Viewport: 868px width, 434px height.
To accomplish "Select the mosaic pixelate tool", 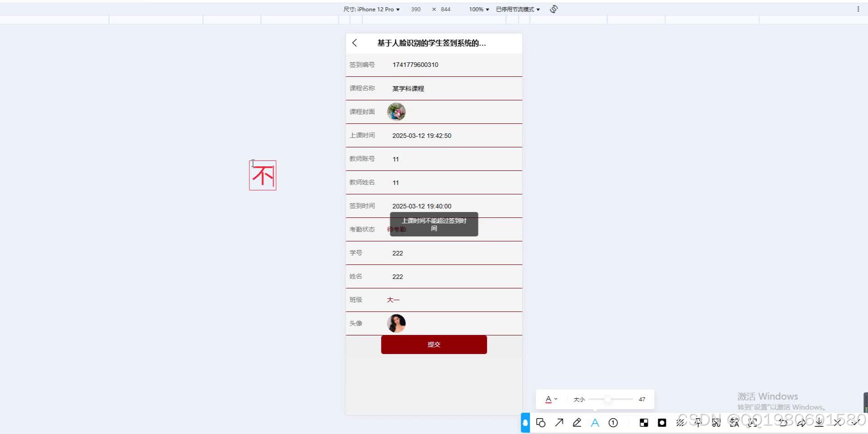I will click(644, 423).
